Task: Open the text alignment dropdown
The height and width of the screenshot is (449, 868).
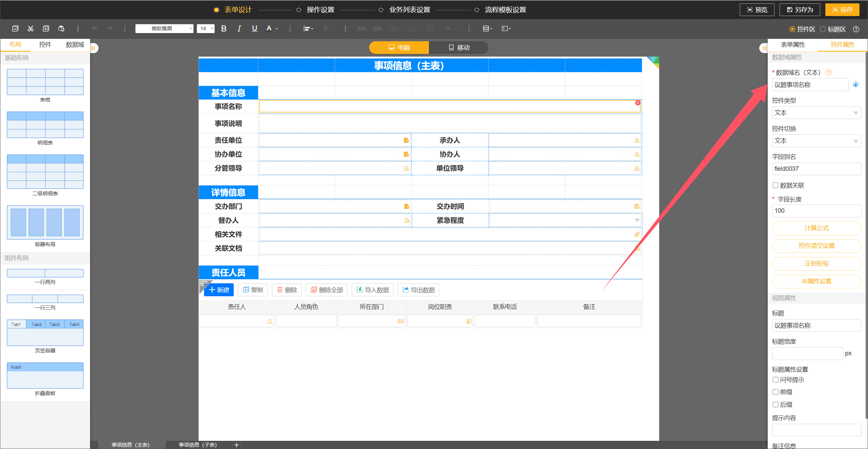Action: click(308, 29)
